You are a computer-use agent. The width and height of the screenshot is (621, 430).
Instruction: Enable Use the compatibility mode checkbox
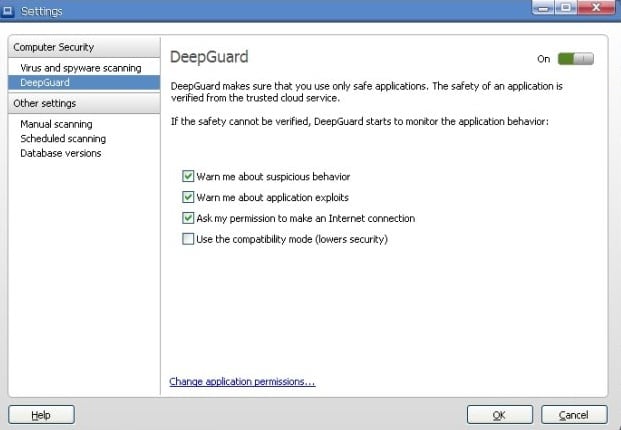[188, 239]
